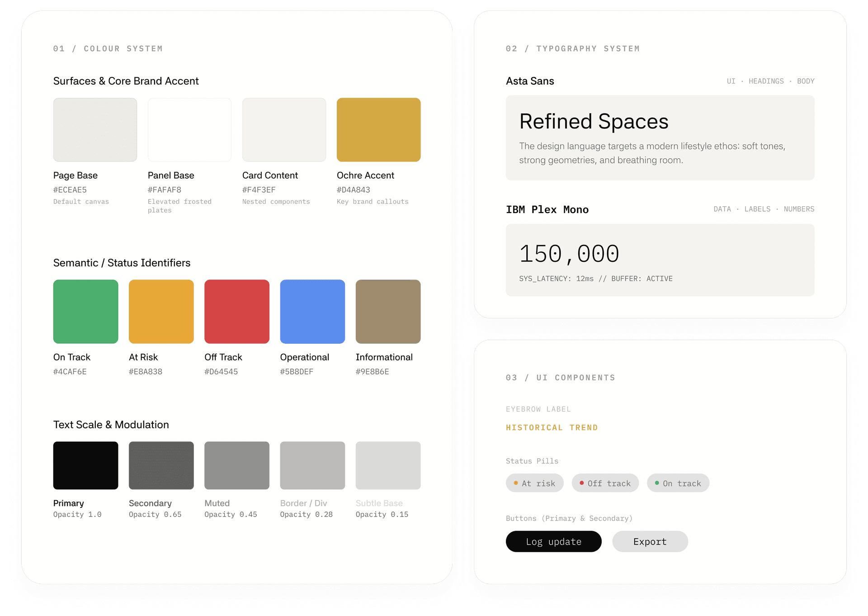868x616 pixels.
Task: Select the On track status pill
Action: click(678, 483)
